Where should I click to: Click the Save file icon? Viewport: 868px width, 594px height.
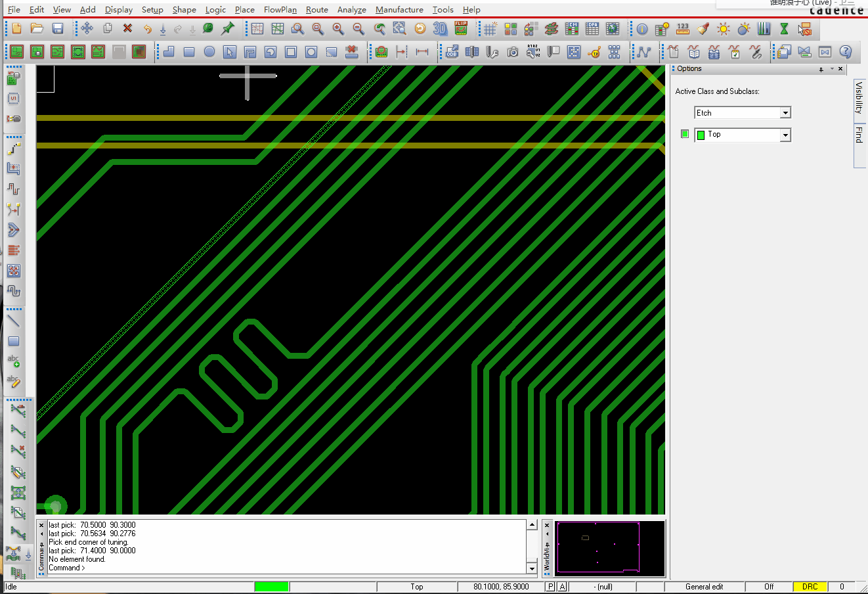pyautogui.click(x=58, y=28)
